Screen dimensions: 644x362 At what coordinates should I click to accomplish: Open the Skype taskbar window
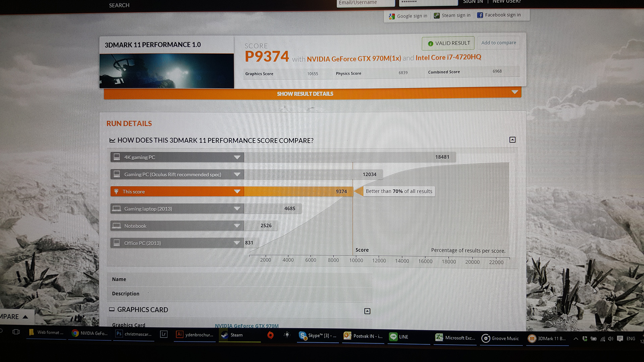pyautogui.click(x=318, y=336)
